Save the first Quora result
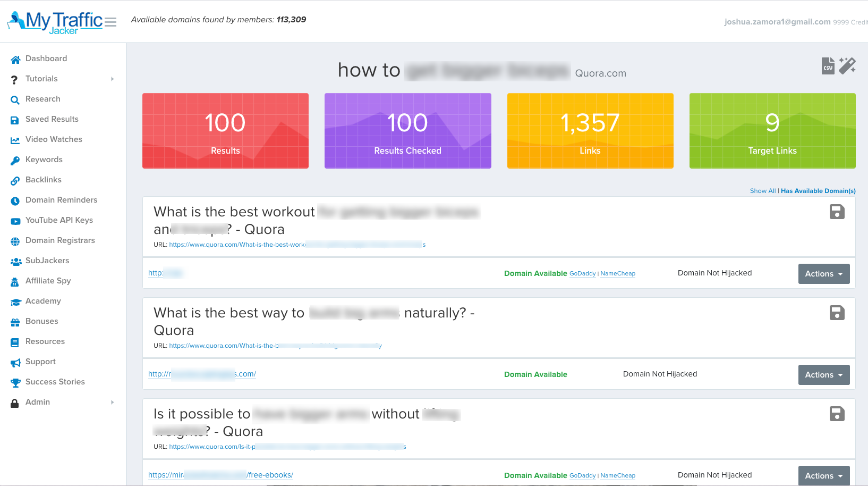Viewport: 868px width, 486px height. [837, 212]
